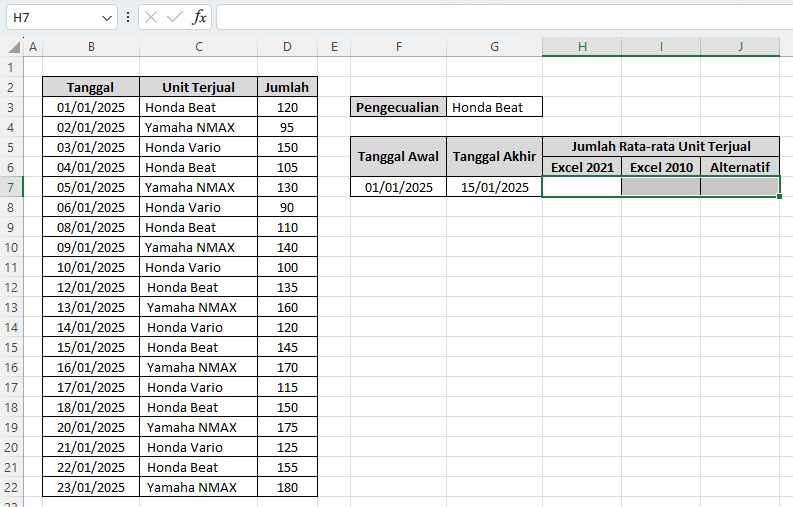
Task: Click the Tanggal Awal value 01/01/2025
Action: [x=399, y=187]
